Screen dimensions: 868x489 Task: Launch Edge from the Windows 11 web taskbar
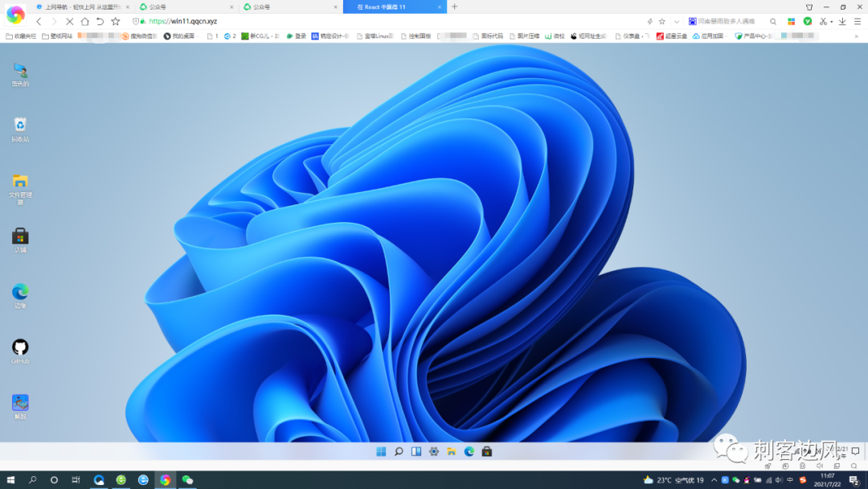469,451
